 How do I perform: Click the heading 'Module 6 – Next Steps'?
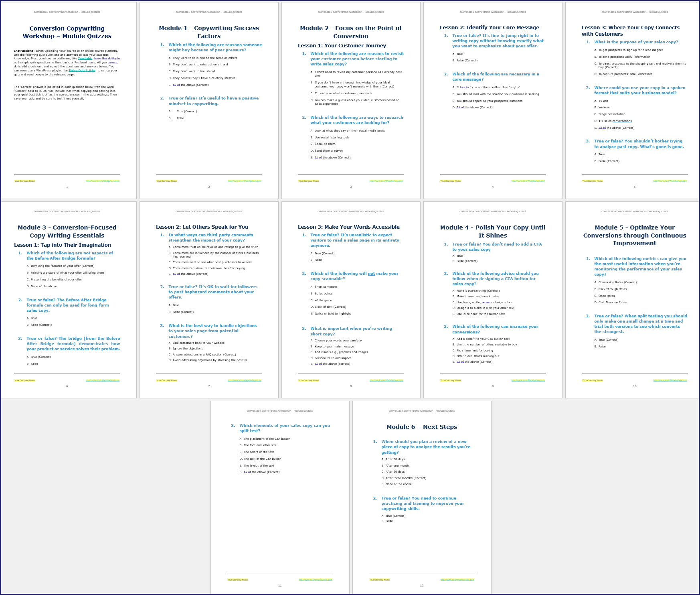pos(422,427)
